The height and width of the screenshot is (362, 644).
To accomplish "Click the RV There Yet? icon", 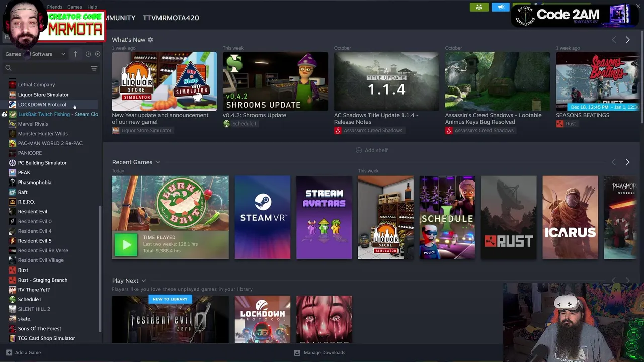I will [x=13, y=290].
